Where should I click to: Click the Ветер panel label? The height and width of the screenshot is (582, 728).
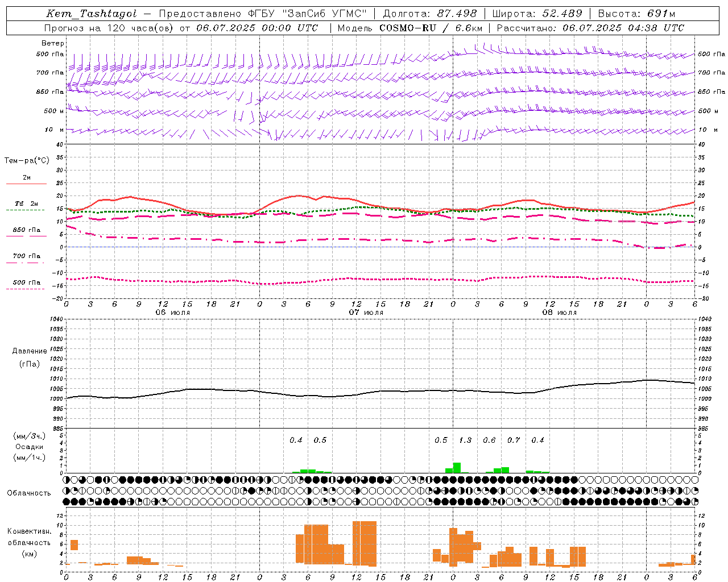point(53,43)
